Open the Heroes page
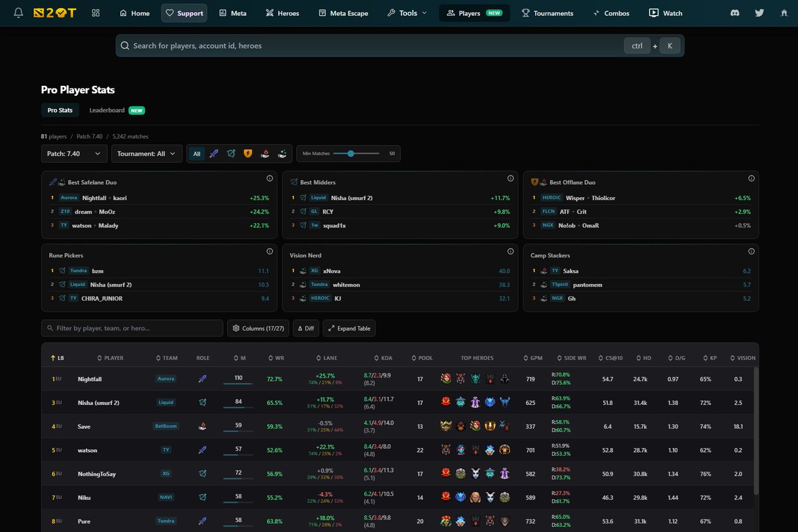 pyautogui.click(x=283, y=13)
